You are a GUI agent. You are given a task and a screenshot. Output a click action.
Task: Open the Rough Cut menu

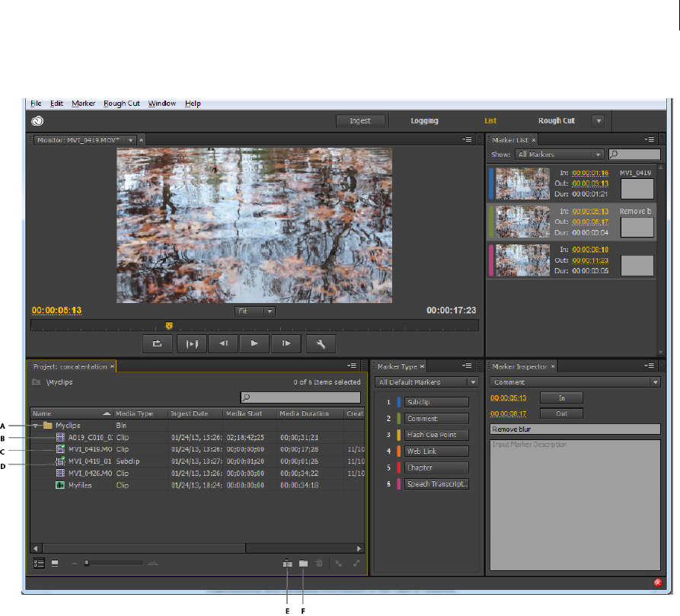(122, 104)
